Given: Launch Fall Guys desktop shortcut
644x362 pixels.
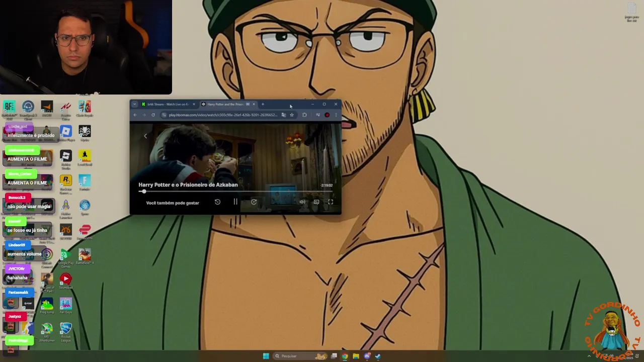Looking at the screenshot, I should pyautogui.click(x=66, y=306).
